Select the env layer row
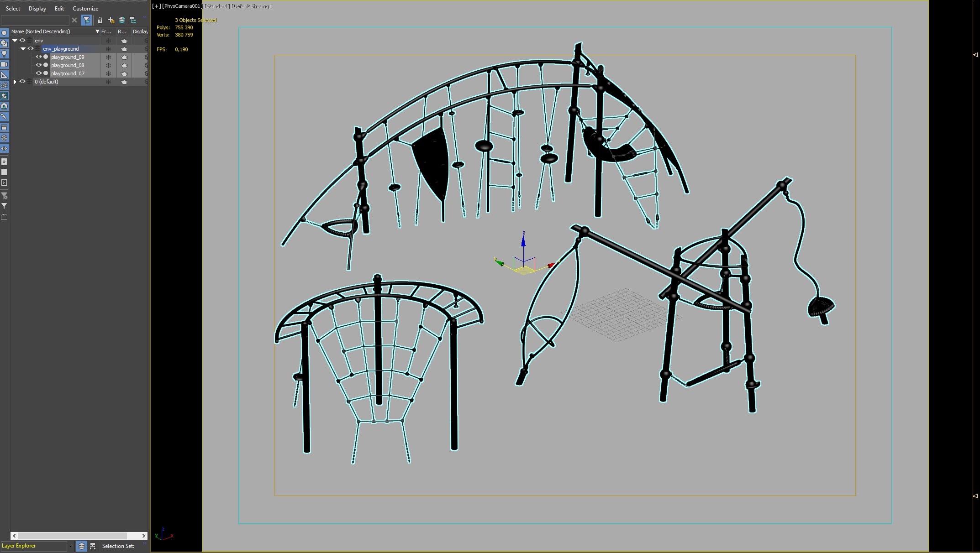This screenshot has width=980, height=553. coord(39,41)
